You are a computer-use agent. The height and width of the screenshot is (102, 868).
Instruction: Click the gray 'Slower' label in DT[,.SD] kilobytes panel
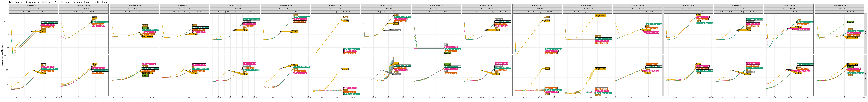coord(397,30)
